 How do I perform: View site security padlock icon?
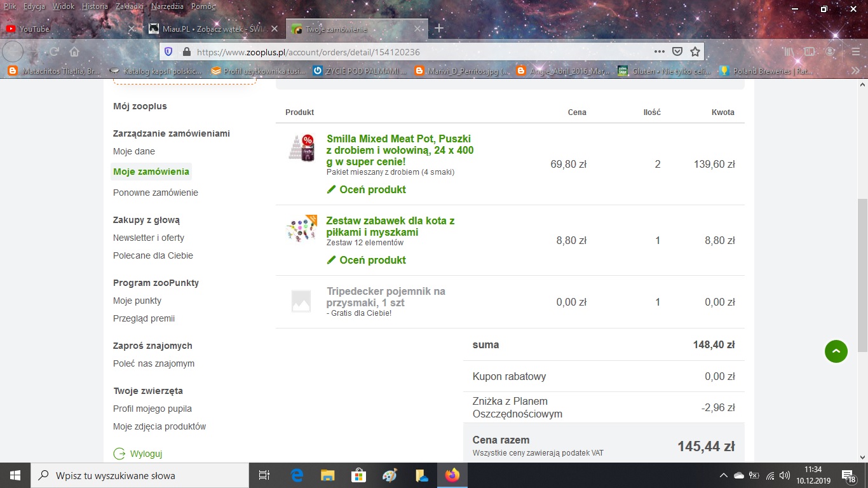(186, 52)
